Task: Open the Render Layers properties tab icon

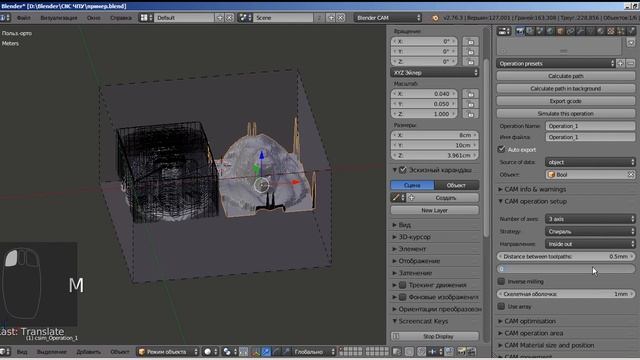Action: [x=530, y=31]
